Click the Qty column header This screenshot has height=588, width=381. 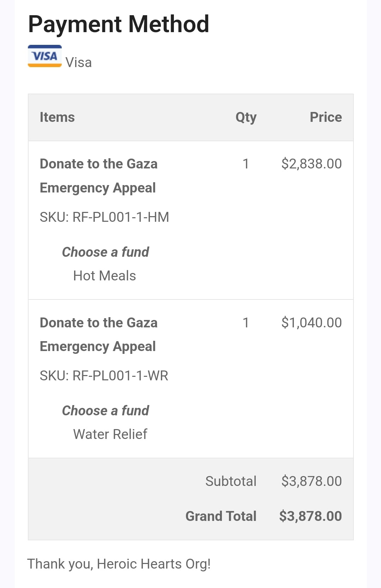pos(246,117)
